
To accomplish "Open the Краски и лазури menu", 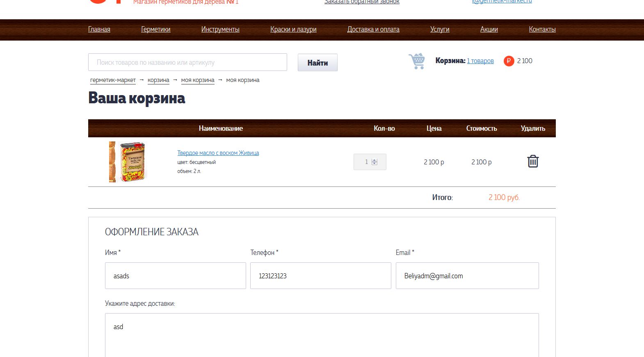I will point(293,30).
